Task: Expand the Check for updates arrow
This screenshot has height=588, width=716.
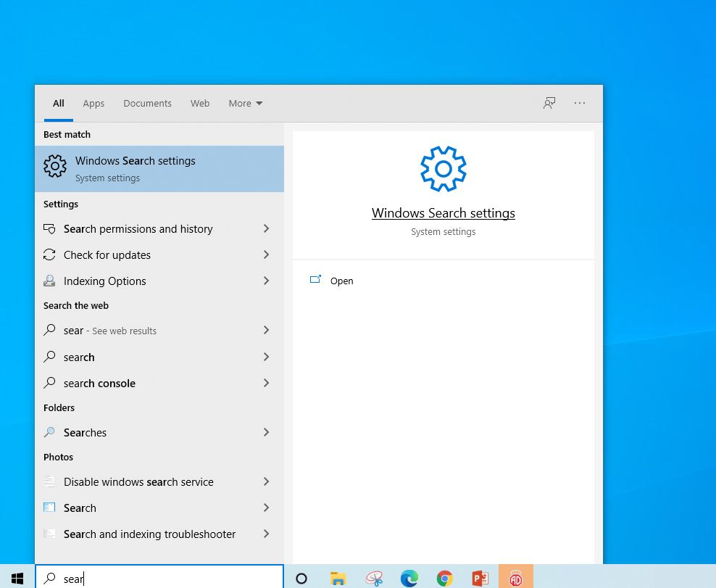Action: point(266,254)
